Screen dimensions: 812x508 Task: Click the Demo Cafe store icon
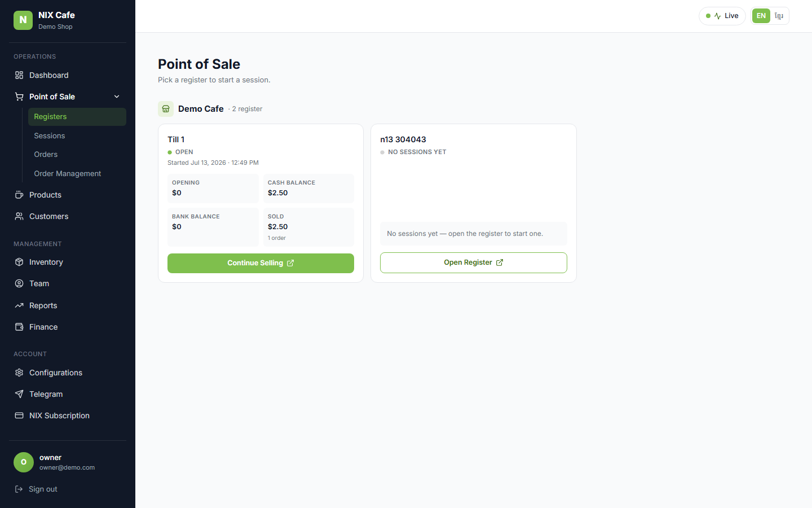[166, 109]
